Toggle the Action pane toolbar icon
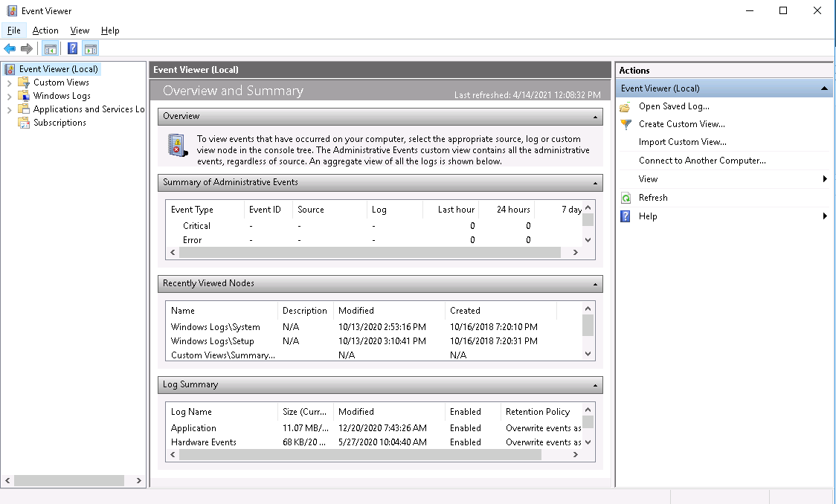 pyautogui.click(x=91, y=49)
